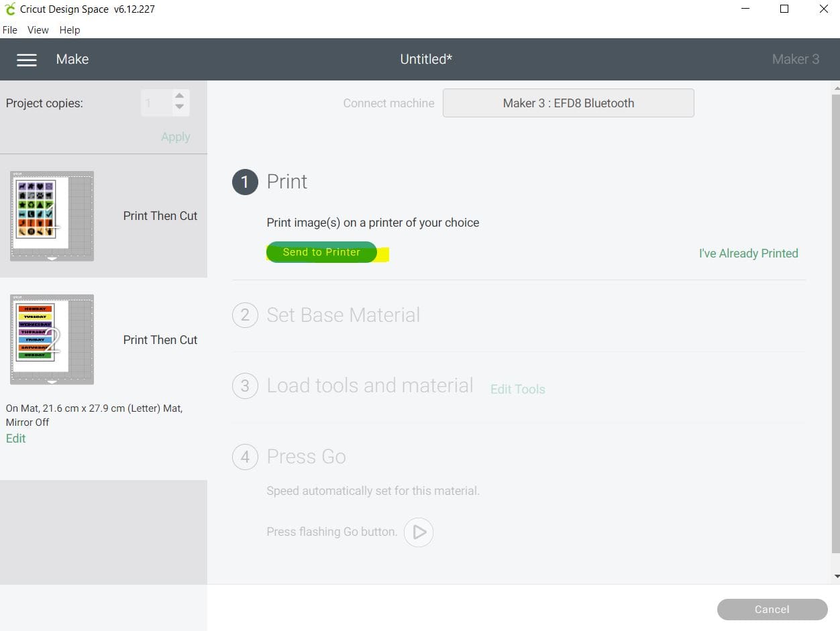Image resolution: width=840 pixels, height=631 pixels.
Task: Click the Edit link under mat details
Action: (15, 439)
